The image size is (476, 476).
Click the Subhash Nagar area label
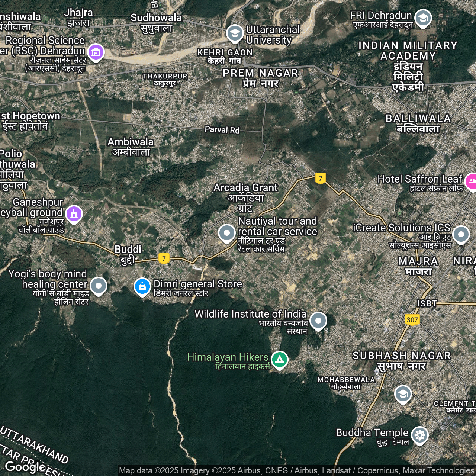click(402, 356)
